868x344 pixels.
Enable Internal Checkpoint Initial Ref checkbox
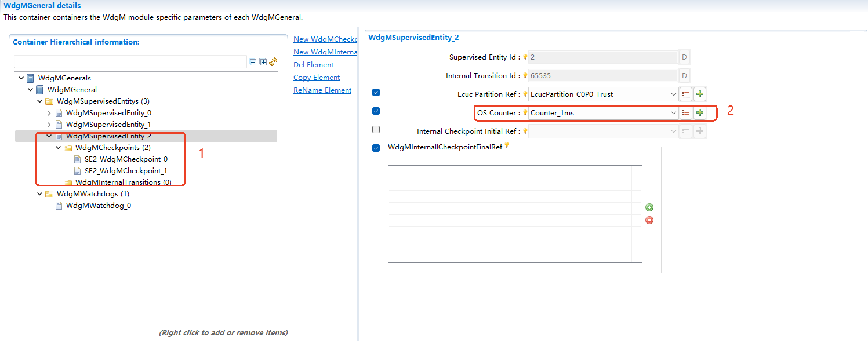376,130
